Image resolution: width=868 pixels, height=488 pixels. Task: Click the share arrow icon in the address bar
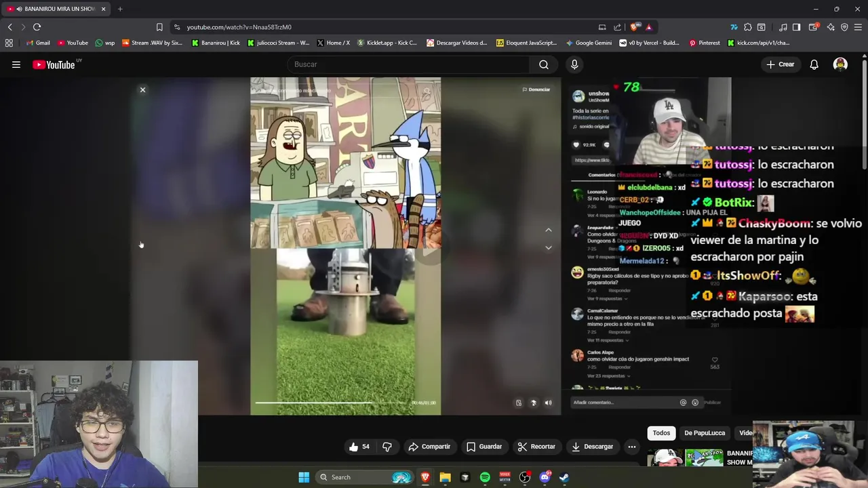point(617,27)
